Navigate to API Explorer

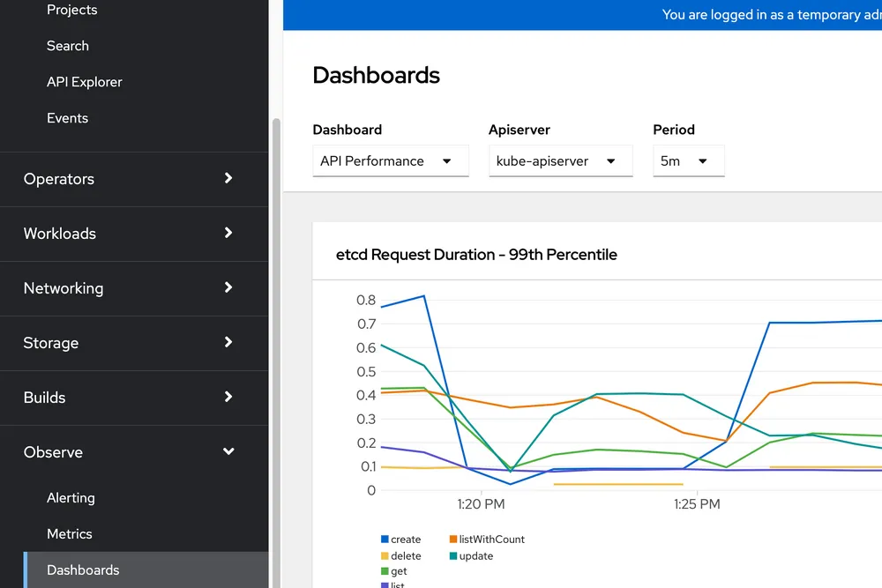[x=84, y=81]
